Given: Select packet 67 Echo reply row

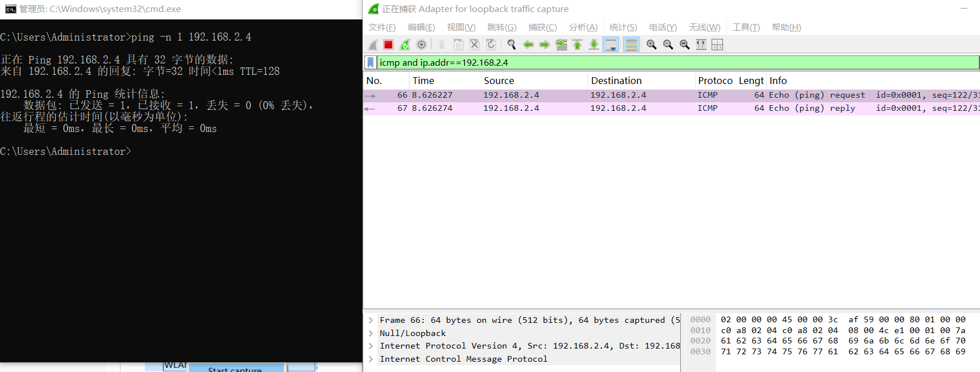Looking at the screenshot, I should (672, 109).
